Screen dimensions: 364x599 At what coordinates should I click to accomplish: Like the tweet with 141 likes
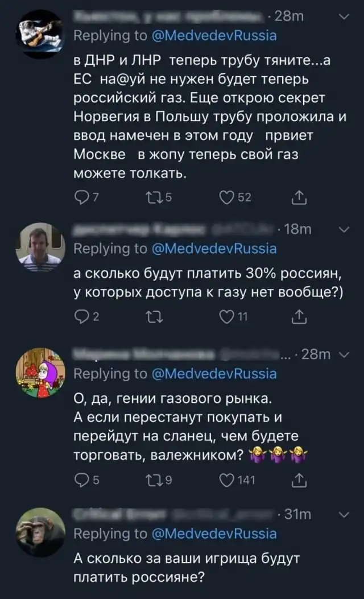click(226, 480)
